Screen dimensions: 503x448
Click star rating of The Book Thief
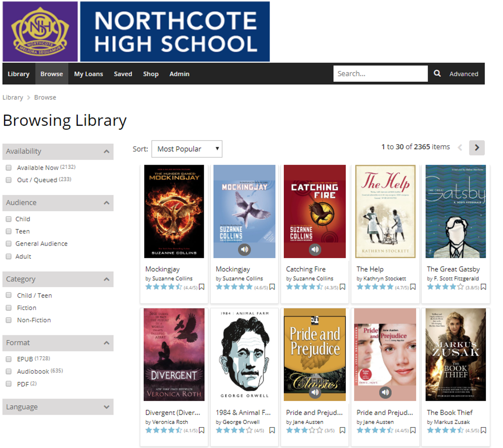coord(446,430)
